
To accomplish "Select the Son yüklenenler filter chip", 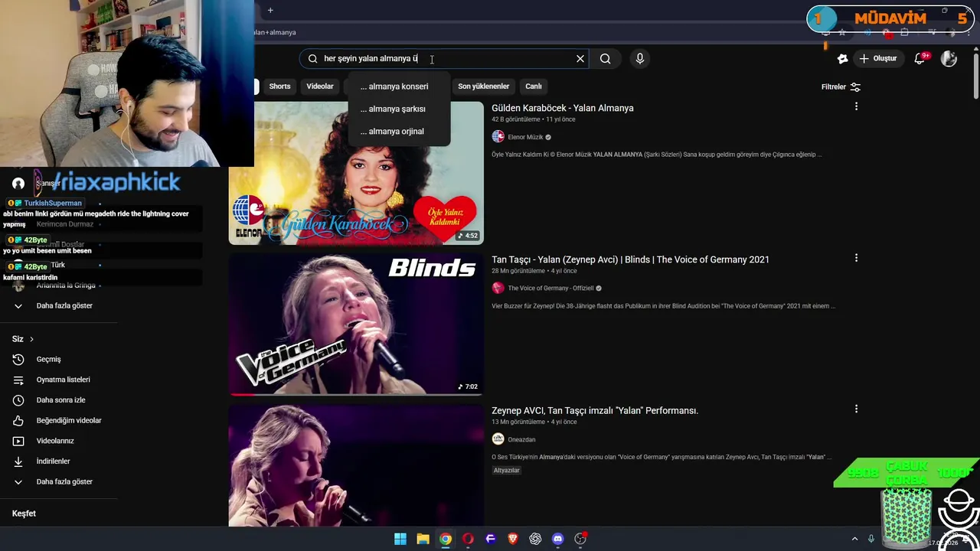I will pyautogui.click(x=483, y=86).
